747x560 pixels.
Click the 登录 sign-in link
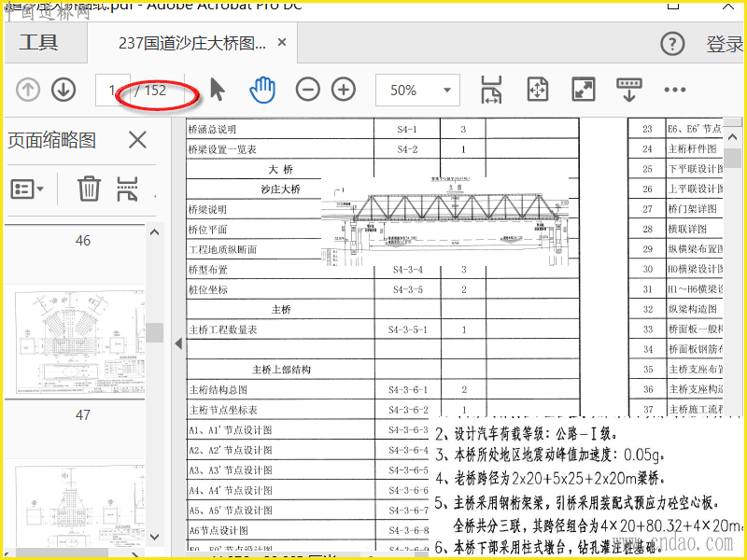pos(725,44)
